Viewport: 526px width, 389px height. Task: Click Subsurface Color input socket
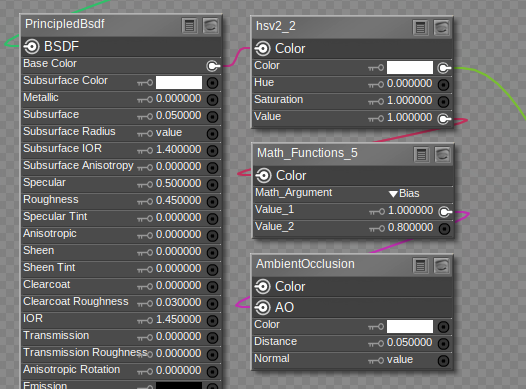[x=212, y=83]
